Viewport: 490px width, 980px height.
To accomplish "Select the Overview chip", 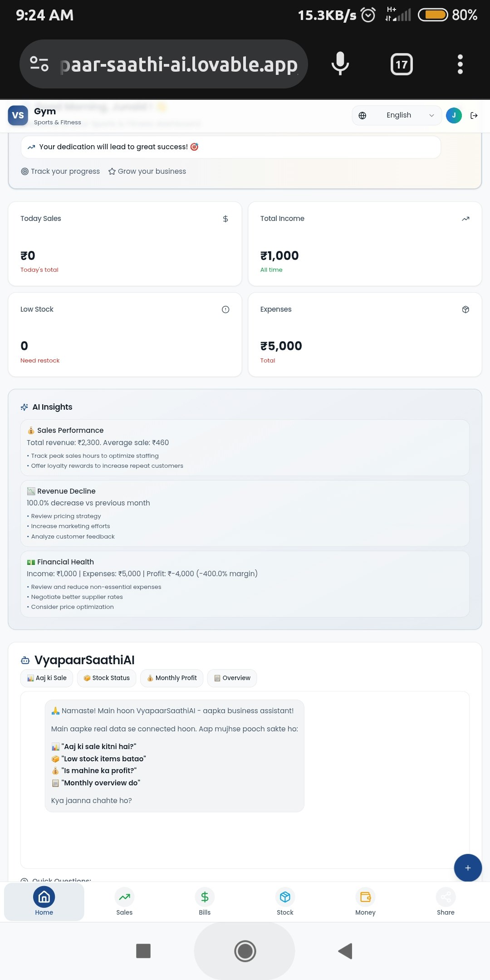I will click(232, 678).
